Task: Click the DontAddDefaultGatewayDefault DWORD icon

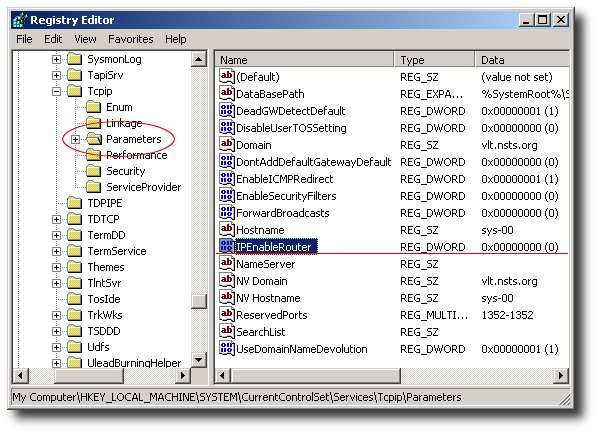Action: click(227, 162)
